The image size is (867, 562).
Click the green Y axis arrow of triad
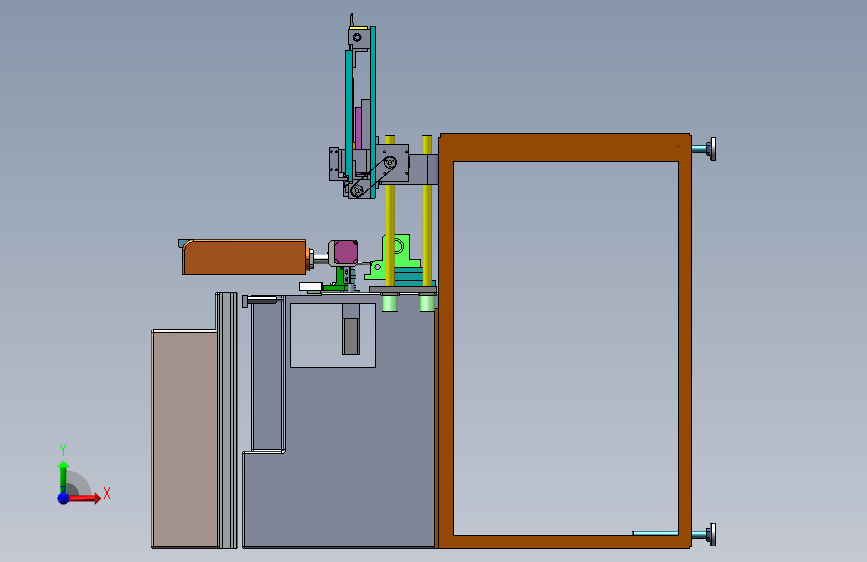point(63,476)
